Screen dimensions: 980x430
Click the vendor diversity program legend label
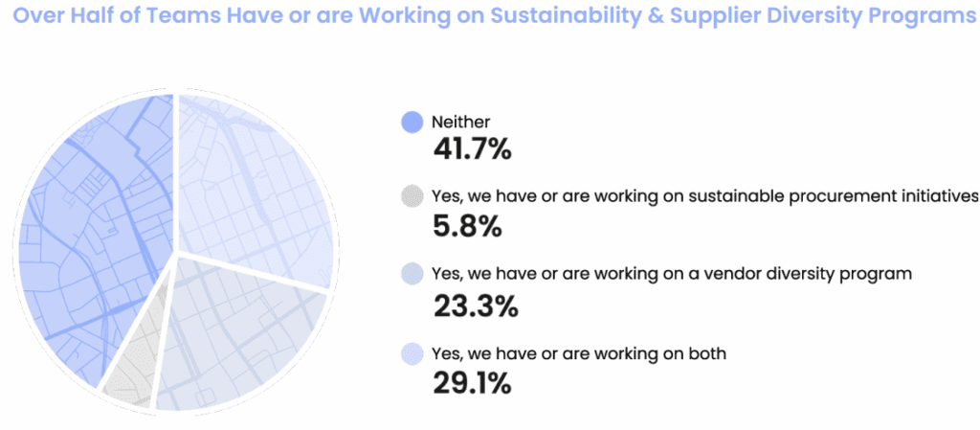pyautogui.click(x=672, y=274)
